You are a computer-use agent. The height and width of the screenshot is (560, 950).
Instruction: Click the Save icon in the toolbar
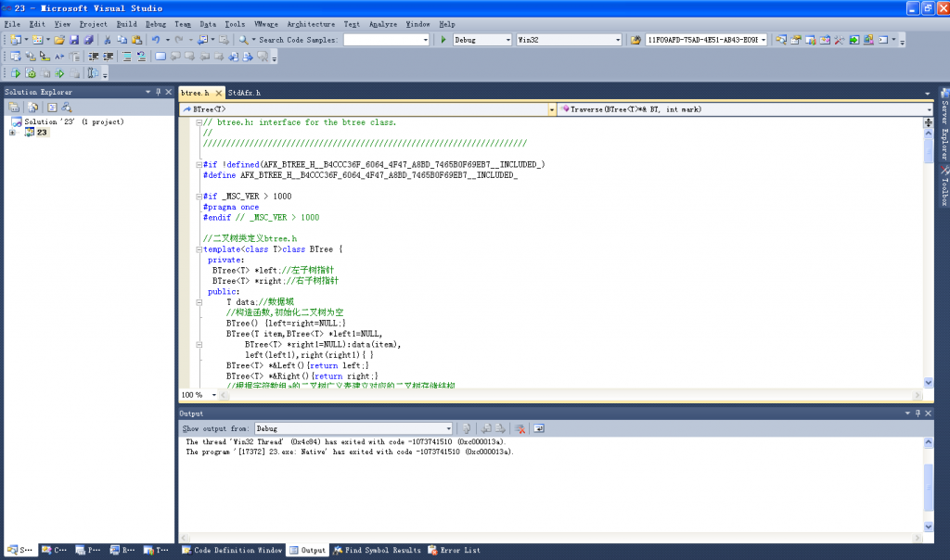(x=74, y=40)
